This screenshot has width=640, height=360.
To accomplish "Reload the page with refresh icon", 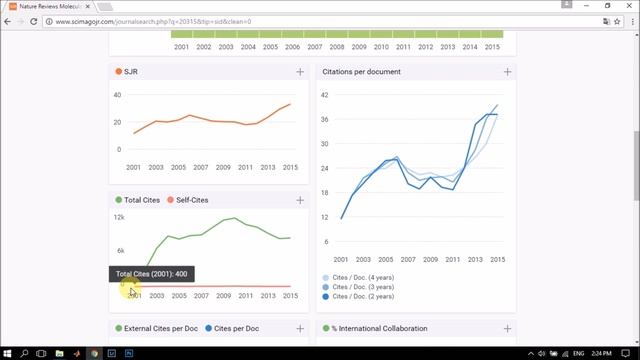I will pyautogui.click(x=34, y=22).
